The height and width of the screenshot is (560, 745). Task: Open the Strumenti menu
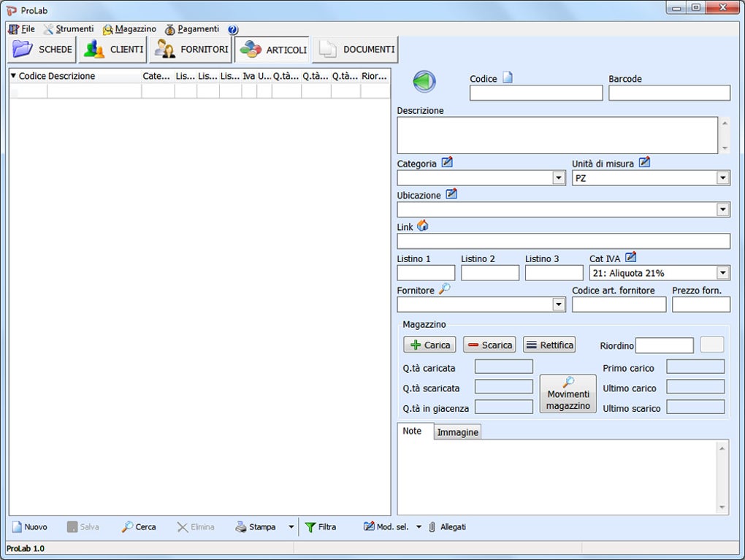[69, 29]
